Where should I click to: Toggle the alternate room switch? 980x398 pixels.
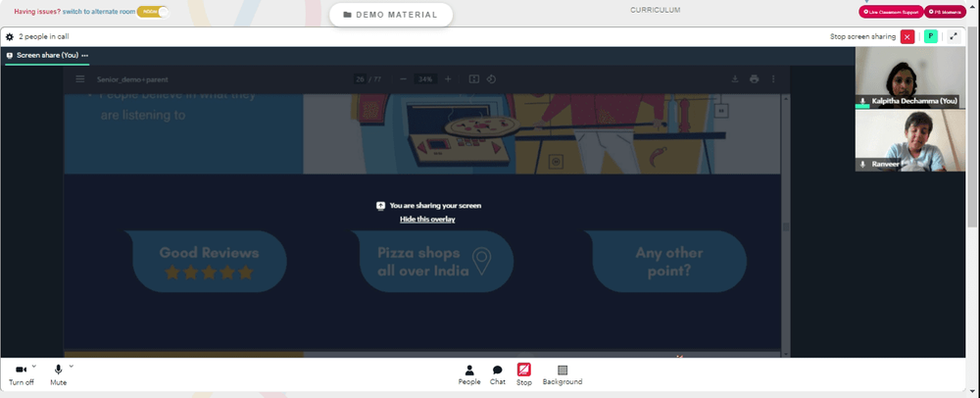pos(153,12)
